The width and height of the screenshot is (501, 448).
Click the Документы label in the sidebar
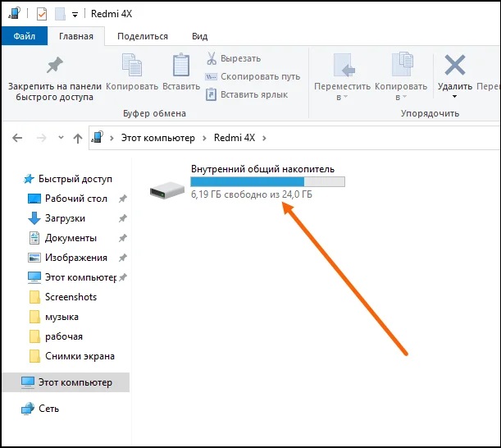click(x=71, y=238)
